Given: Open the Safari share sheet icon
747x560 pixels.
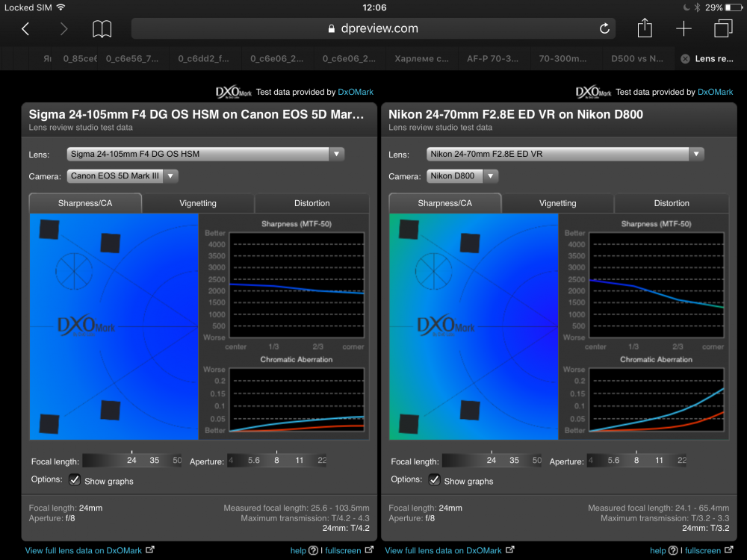Looking at the screenshot, I should [645, 28].
